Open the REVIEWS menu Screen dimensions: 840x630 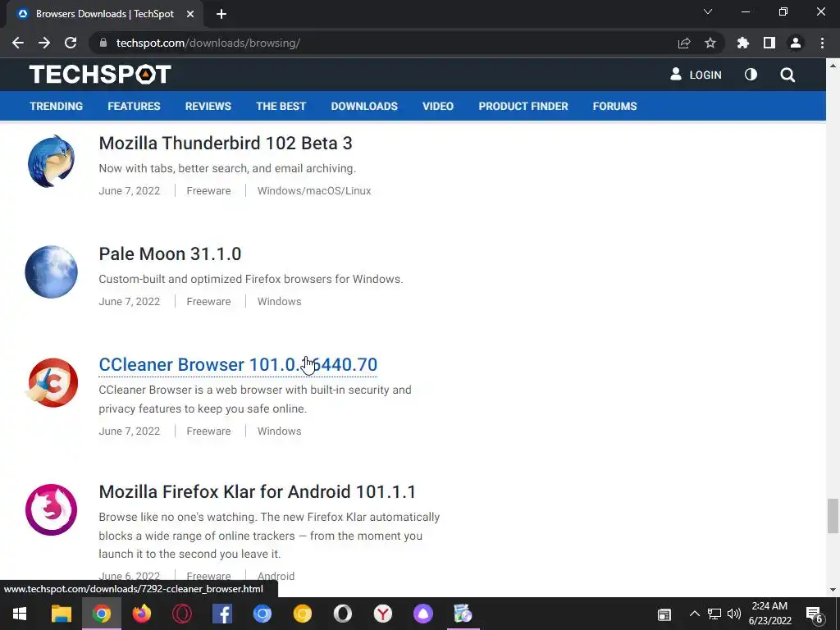[208, 106]
